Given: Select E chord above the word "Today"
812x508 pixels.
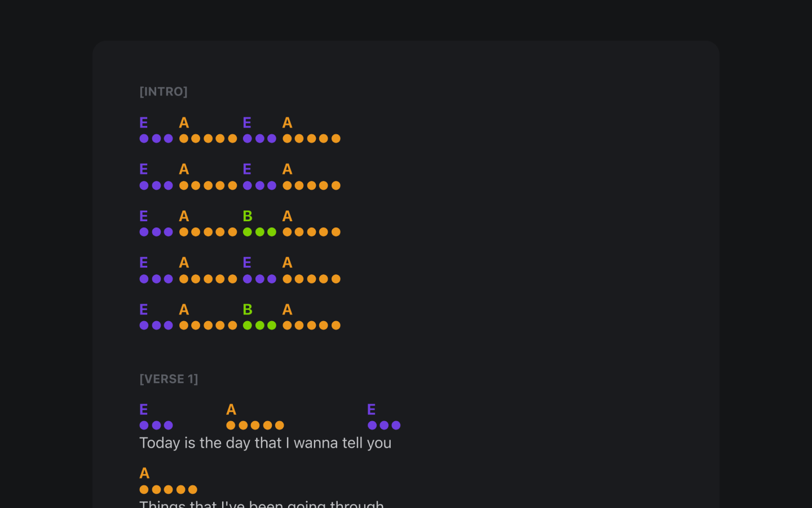Looking at the screenshot, I should (x=144, y=409).
